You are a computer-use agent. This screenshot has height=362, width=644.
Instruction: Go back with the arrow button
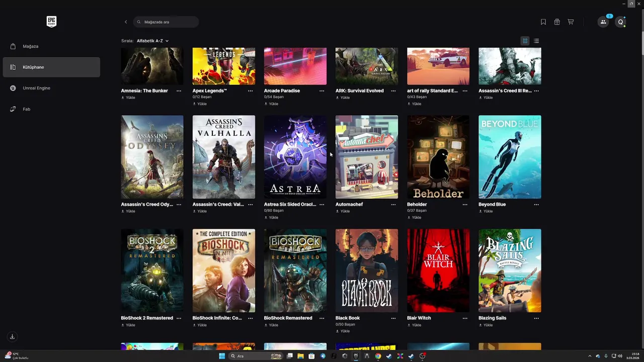pos(126,22)
